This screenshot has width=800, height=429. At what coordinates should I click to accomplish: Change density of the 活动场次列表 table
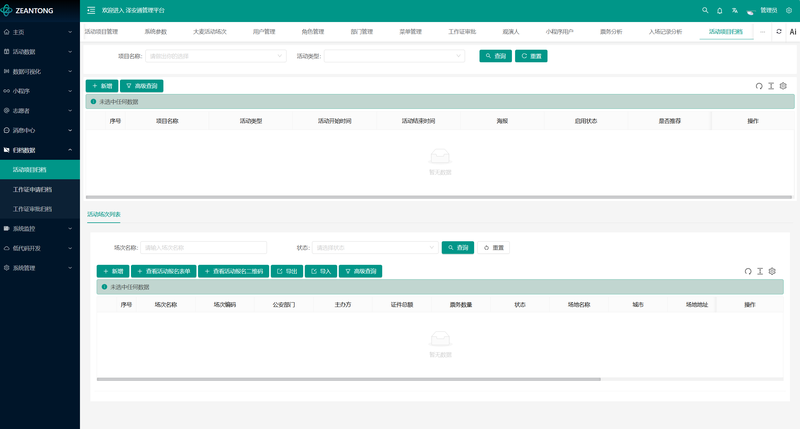pyautogui.click(x=760, y=271)
